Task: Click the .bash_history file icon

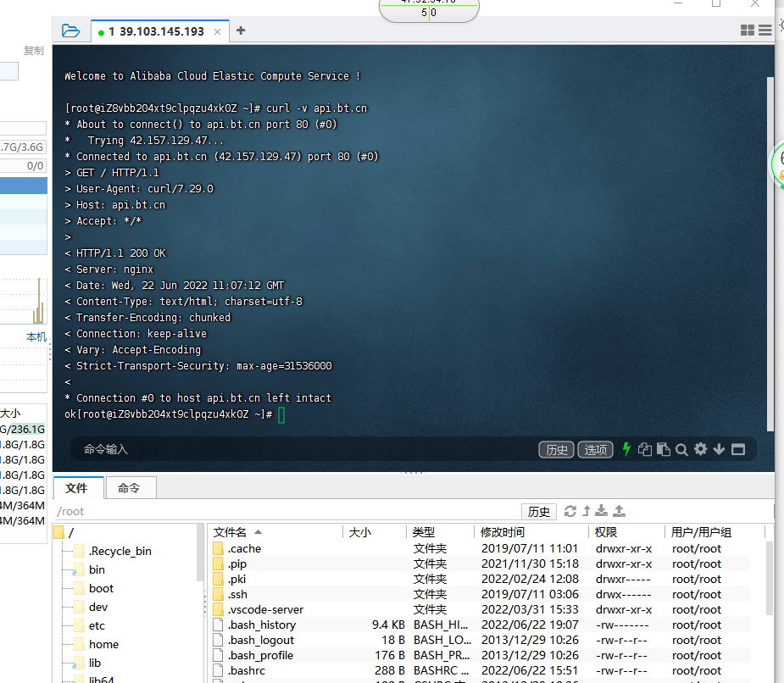Action: [218, 625]
